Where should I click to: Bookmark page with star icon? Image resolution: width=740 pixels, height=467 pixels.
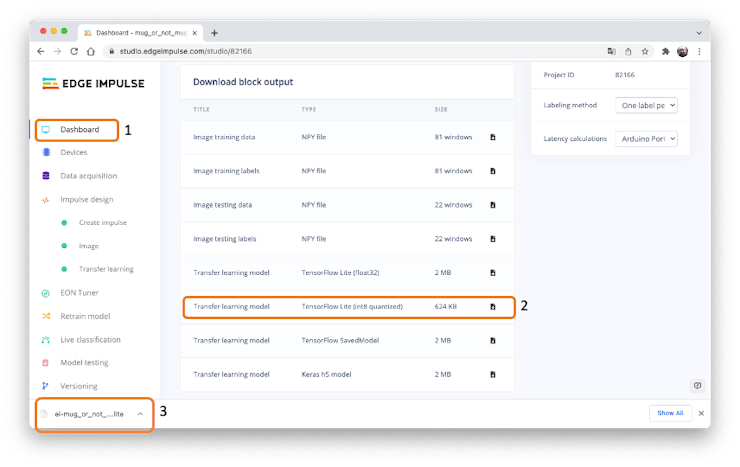tap(645, 51)
